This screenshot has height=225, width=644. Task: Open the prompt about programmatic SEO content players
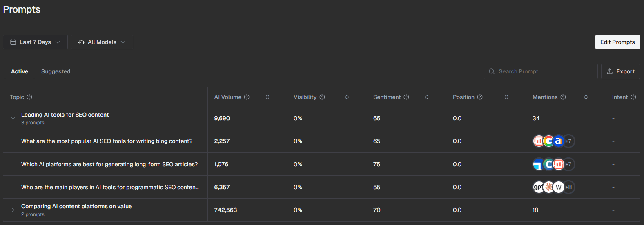(110, 187)
